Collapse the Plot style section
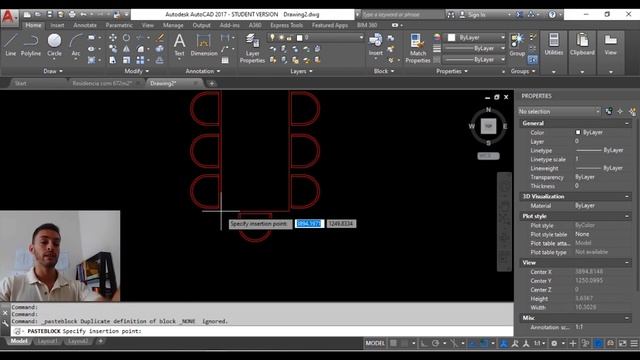Image resolution: width=640 pixels, height=360 pixels. tap(627, 216)
